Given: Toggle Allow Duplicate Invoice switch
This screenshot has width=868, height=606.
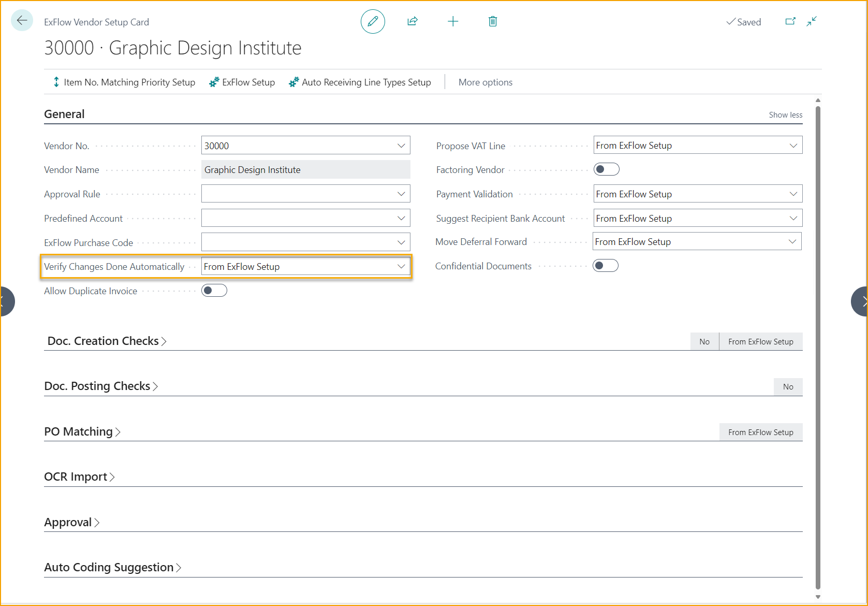Looking at the screenshot, I should pos(214,291).
